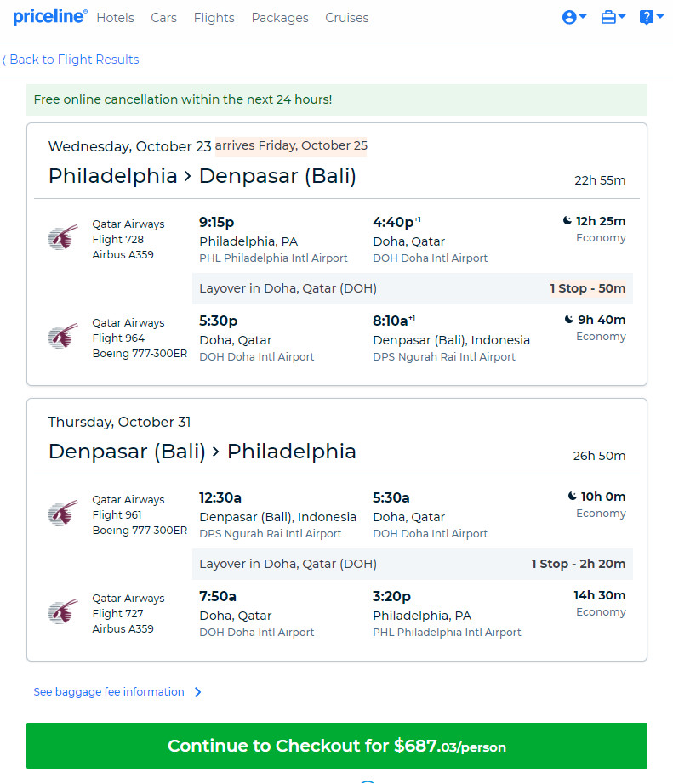Open the Hotels menu item
This screenshot has width=673, height=784.
point(115,18)
